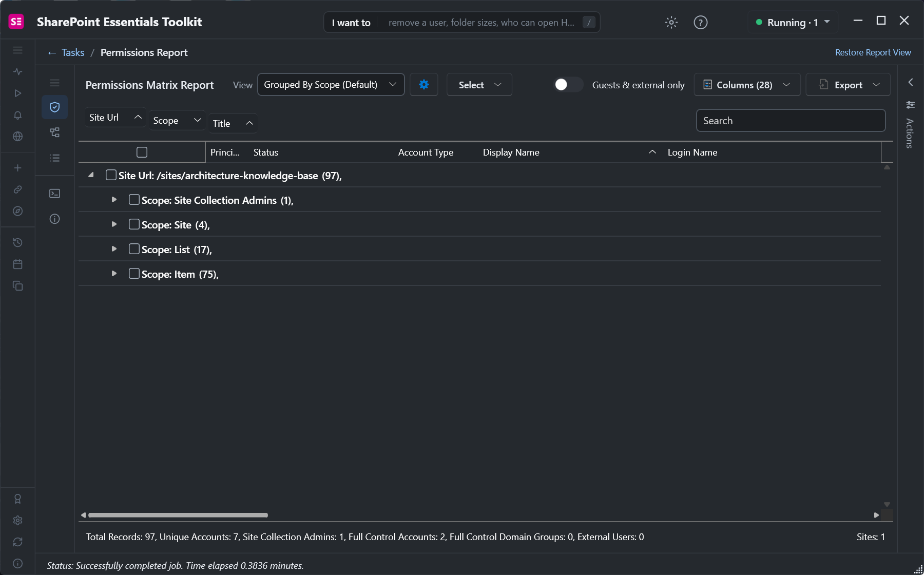Open the activity pulse icon in left rail
This screenshot has height=575, width=924.
coord(18,72)
